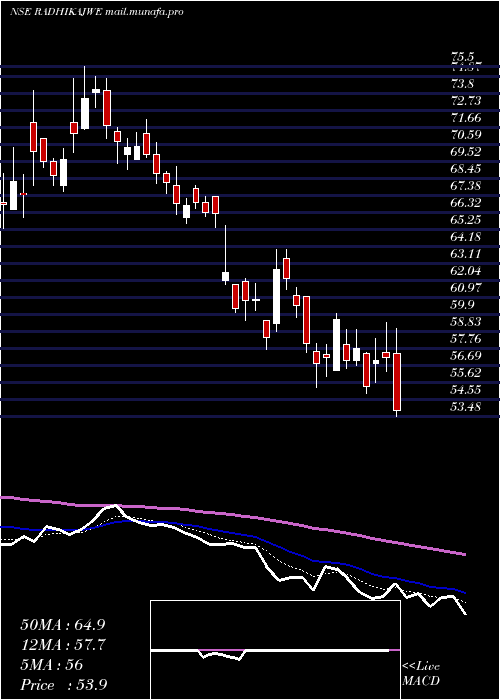This screenshot has height=700, width=500.
Task: Select the 75.5 price level label
Action: click(462, 57)
